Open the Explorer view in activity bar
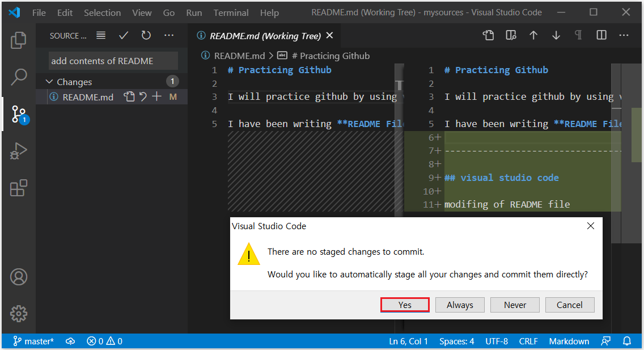Image resolution: width=644 pixels, height=350 pixels. click(19, 40)
